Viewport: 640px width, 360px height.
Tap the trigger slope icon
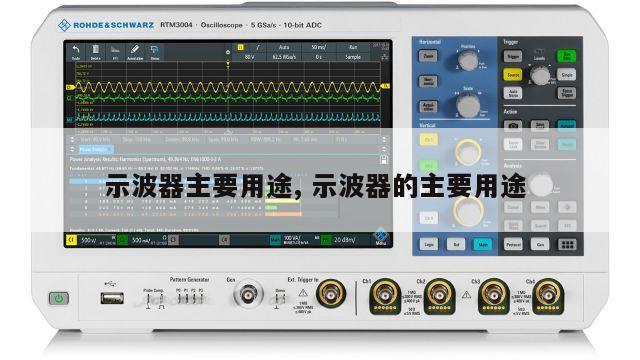[258, 47]
